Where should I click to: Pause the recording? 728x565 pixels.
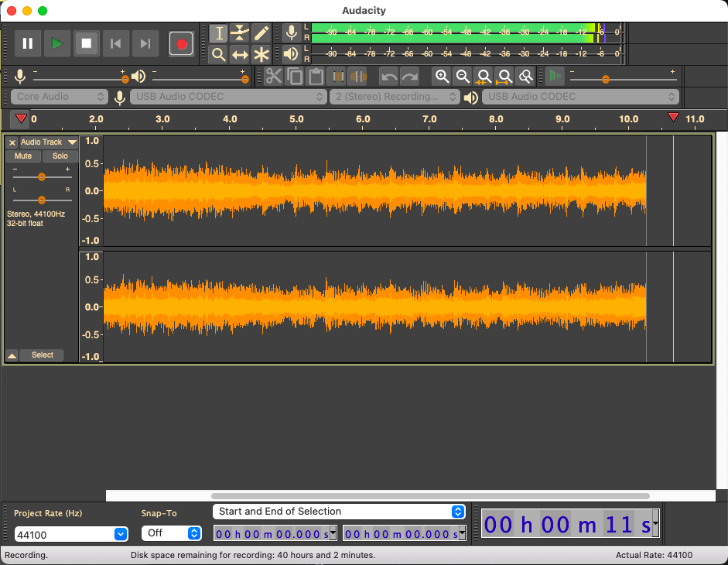click(28, 43)
